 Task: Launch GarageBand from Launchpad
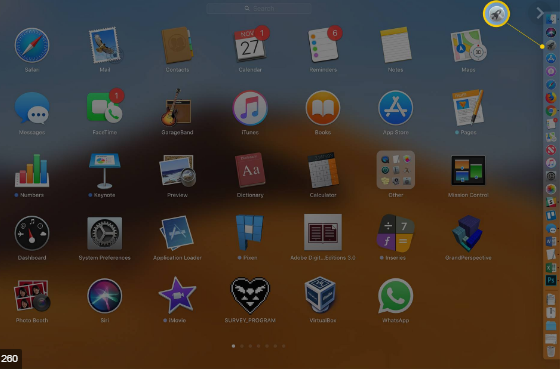177,108
